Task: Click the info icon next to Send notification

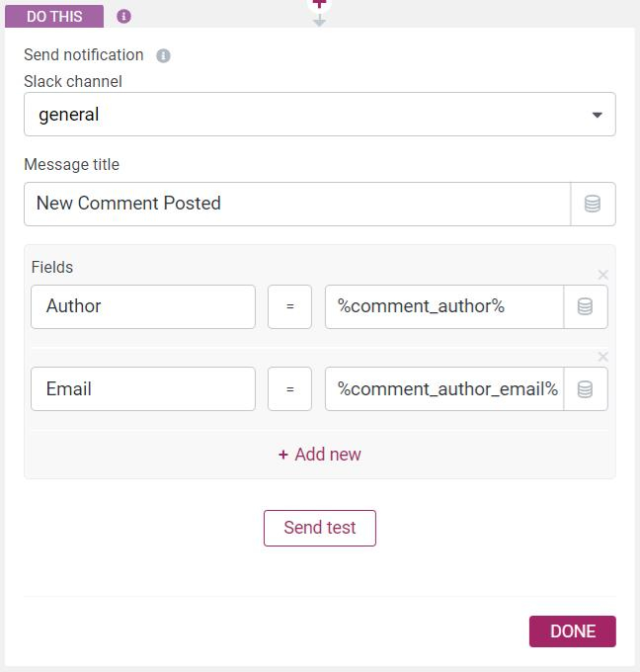Action: [164, 55]
